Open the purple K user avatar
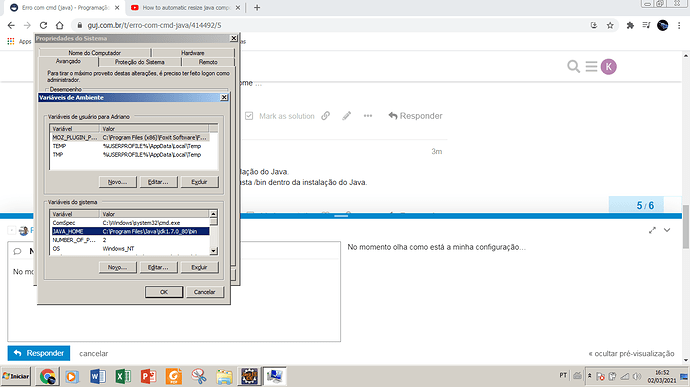 (609, 66)
